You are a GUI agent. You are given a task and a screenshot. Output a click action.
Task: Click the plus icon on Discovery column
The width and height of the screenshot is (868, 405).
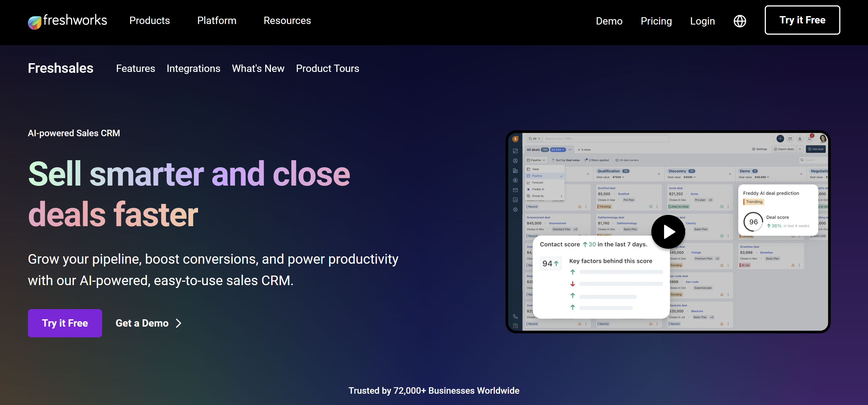[x=730, y=174]
